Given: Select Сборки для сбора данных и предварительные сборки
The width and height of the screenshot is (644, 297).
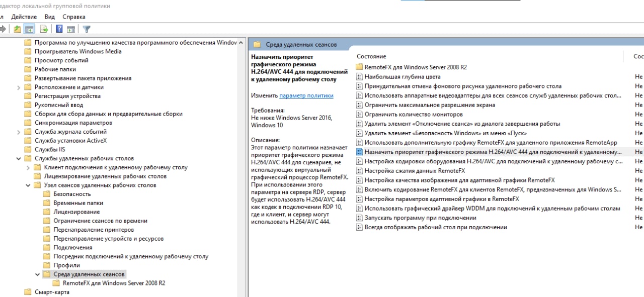Looking at the screenshot, I should point(108,114).
